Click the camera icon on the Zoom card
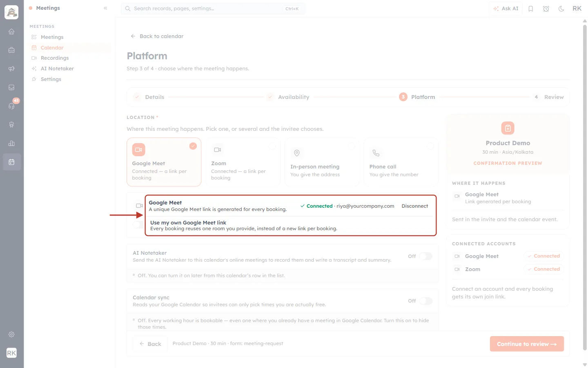This screenshot has height=368, width=588. (218, 150)
